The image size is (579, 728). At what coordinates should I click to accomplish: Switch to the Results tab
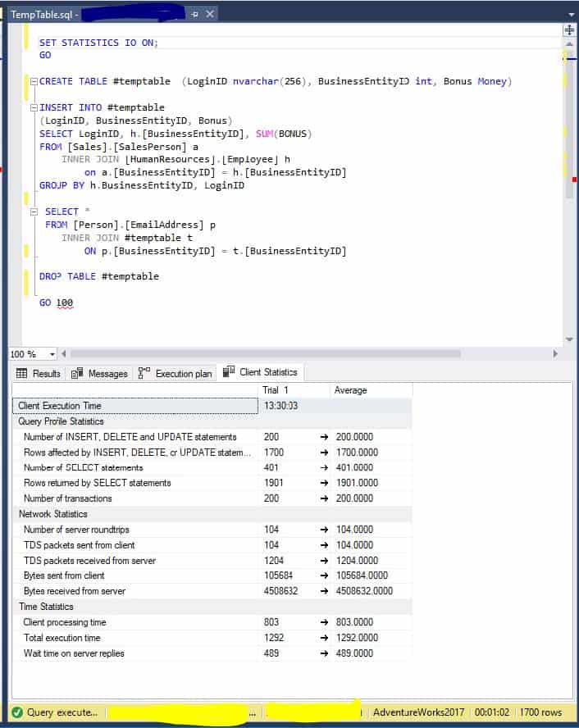click(39, 373)
